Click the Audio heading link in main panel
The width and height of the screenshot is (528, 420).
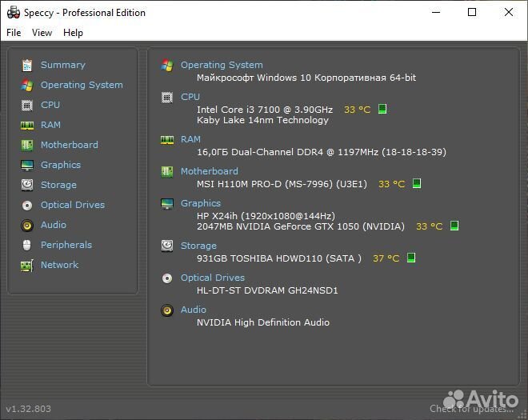click(x=194, y=310)
